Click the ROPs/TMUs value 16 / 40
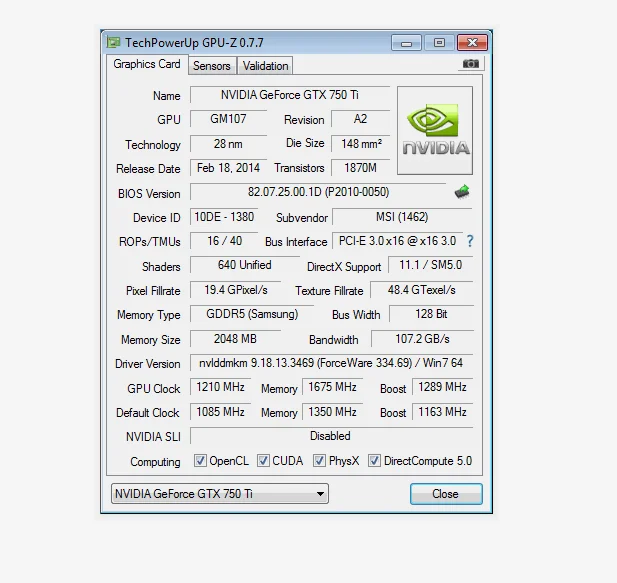This screenshot has width=617, height=583. [224, 241]
